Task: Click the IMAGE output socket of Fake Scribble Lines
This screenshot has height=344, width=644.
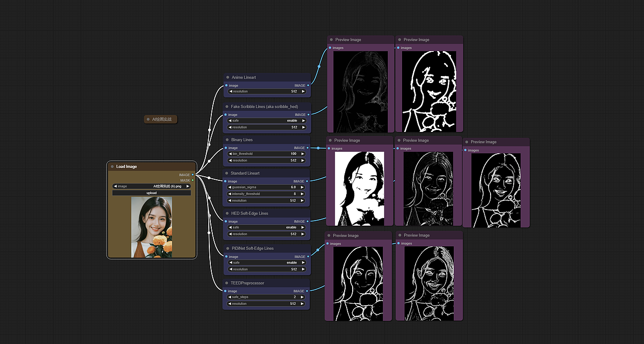Action: tap(308, 115)
